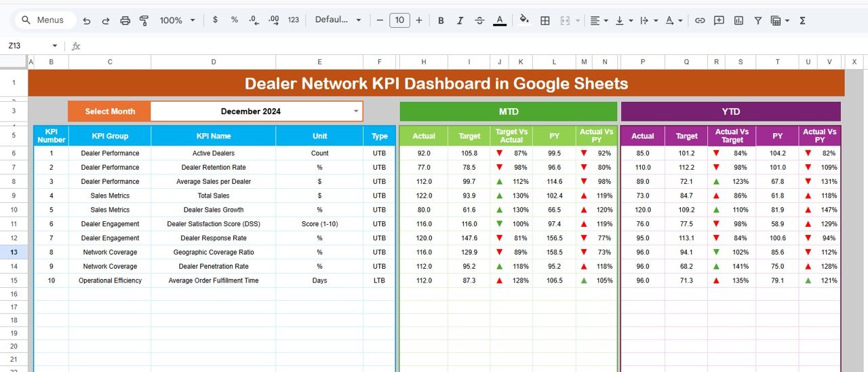Expand the Select Month dropdown showing December 2024
The height and width of the screenshot is (372, 868).
(356, 111)
